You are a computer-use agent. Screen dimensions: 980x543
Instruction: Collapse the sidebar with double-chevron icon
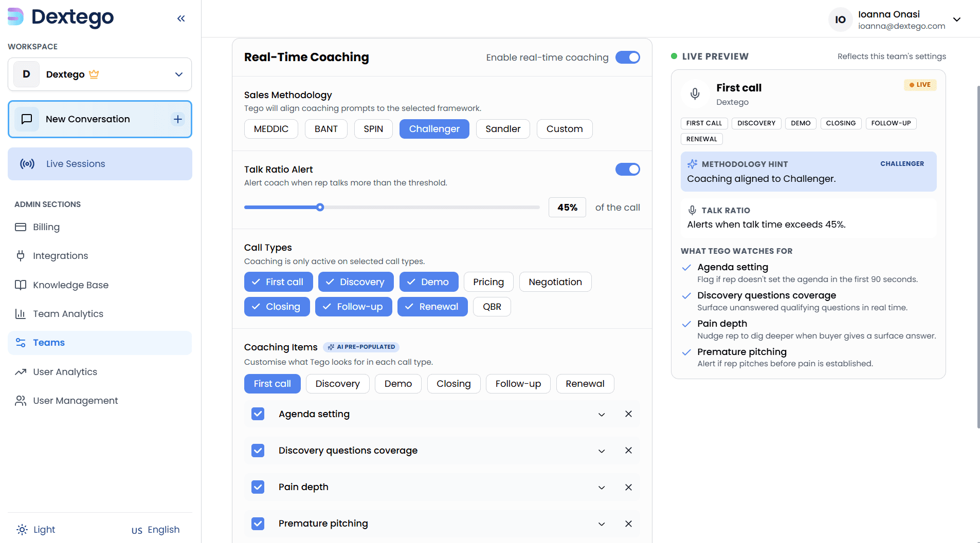(181, 18)
